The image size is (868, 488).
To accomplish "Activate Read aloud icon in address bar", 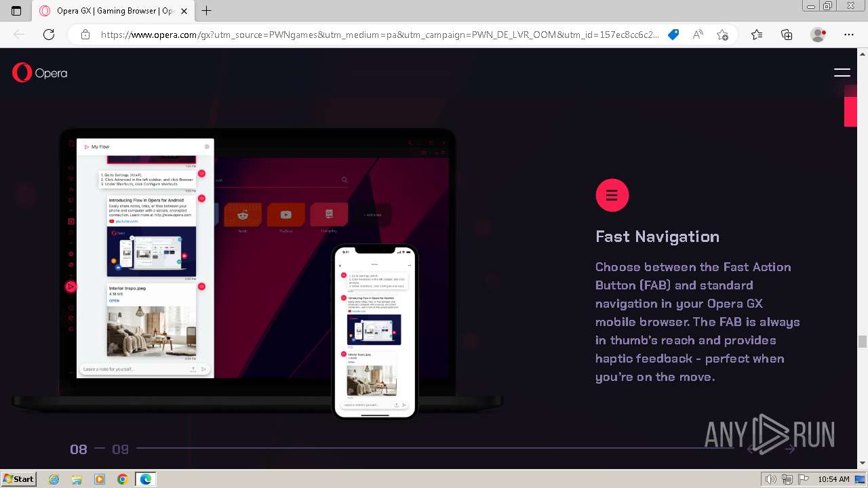I will tap(698, 35).
